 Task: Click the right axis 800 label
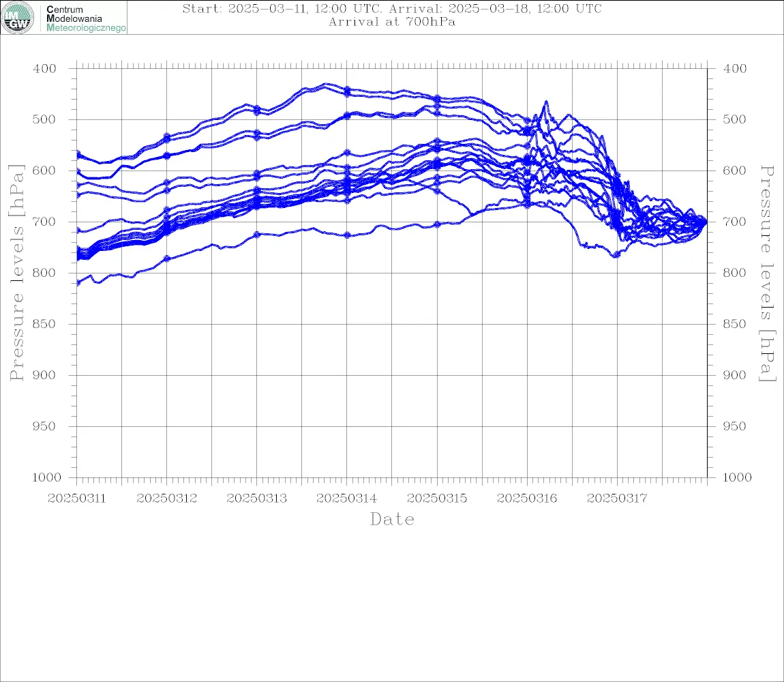735,273
